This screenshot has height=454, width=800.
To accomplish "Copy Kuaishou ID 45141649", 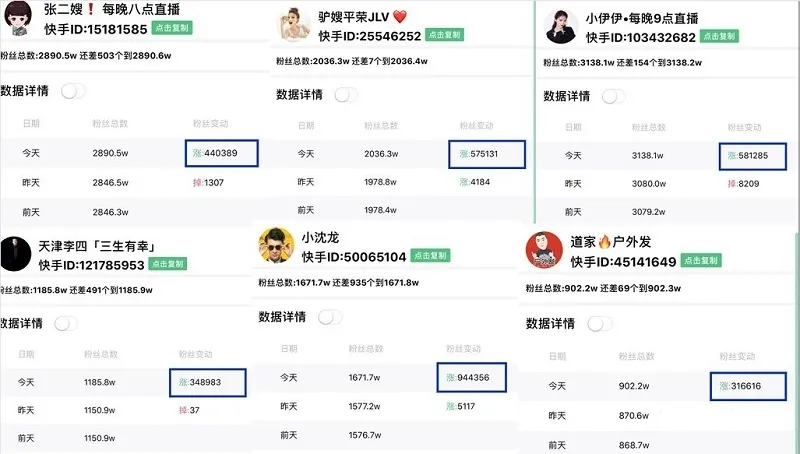I will 701,261.
